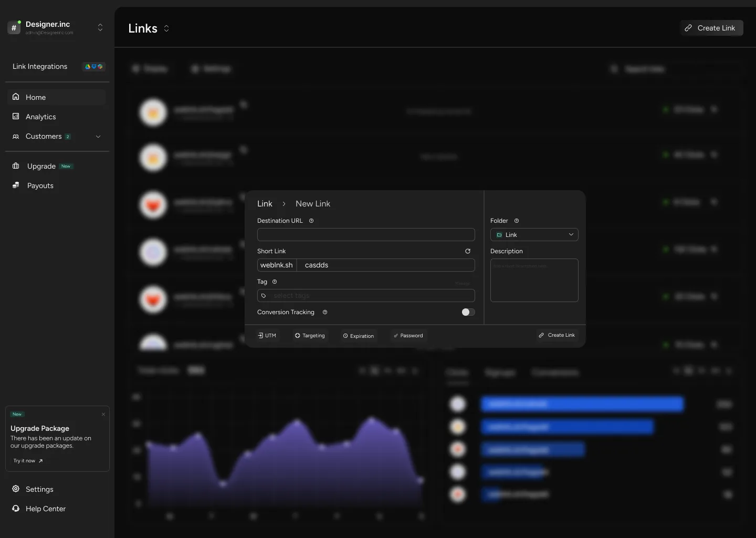Click the UTM button in the dialog
The height and width of the screenshot is (538, 756).
coord(267,335)
